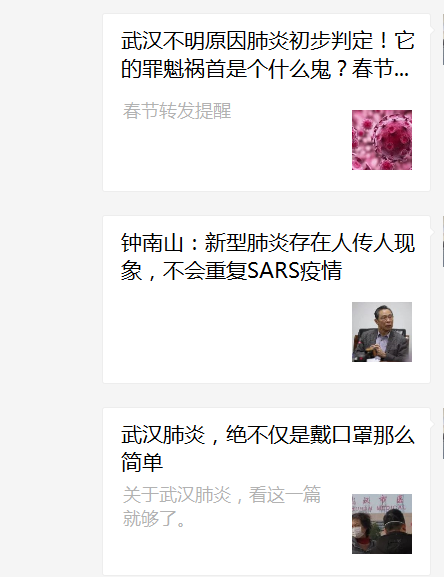
Task: Open article 武汉肺炎，绝不仅是戴口罩那么
Action: [268, 448]
